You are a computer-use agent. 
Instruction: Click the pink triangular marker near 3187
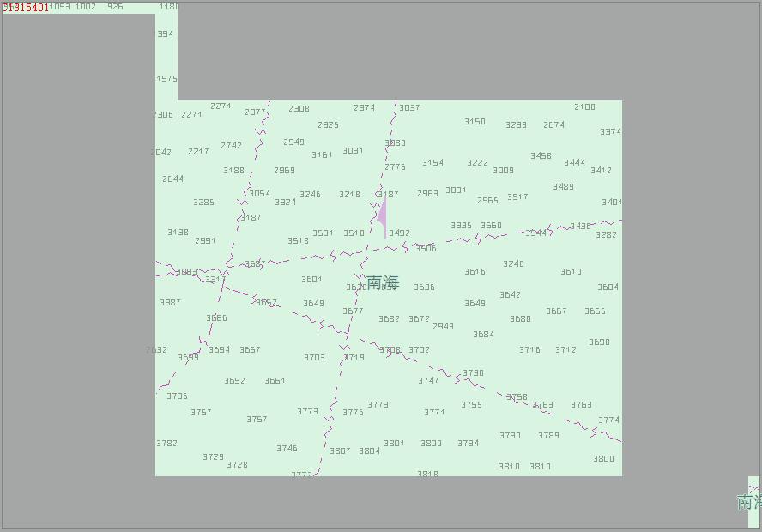[x=382, y=215]
